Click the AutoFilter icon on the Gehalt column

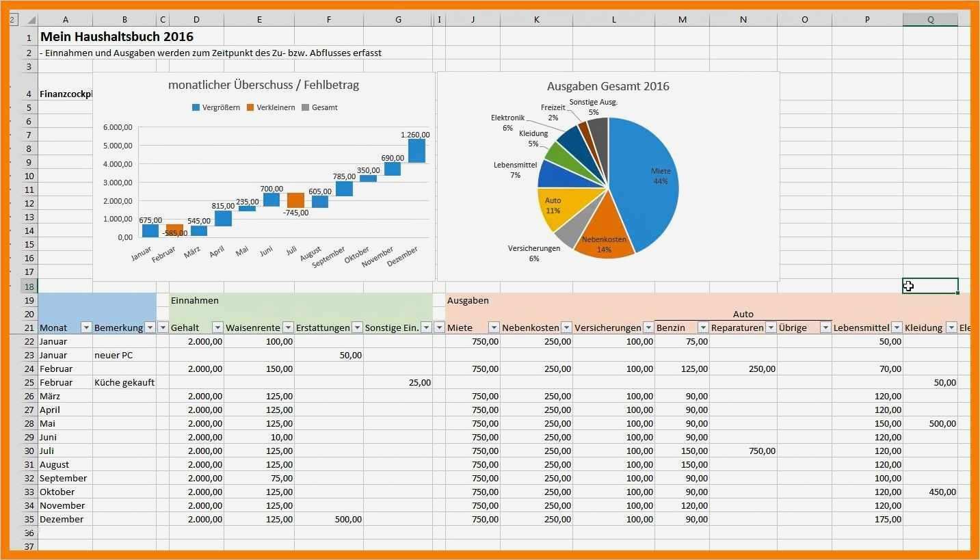[217, 328]
